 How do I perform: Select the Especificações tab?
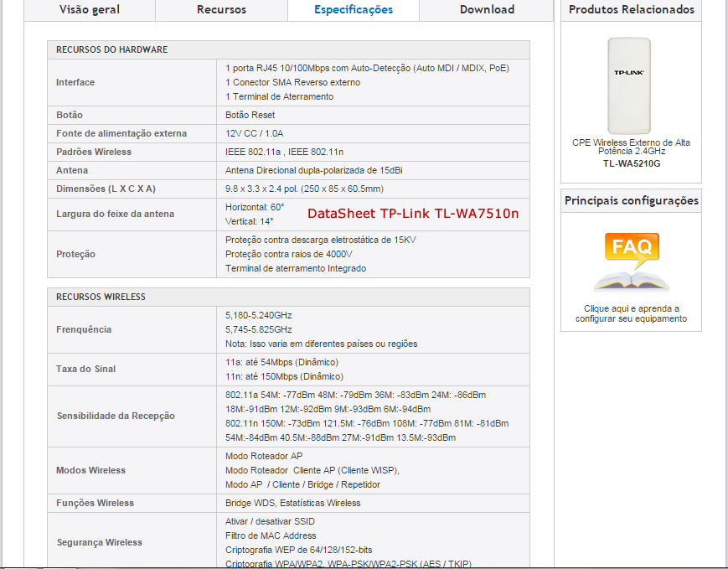pyautogui.click(x=354, y=10)
